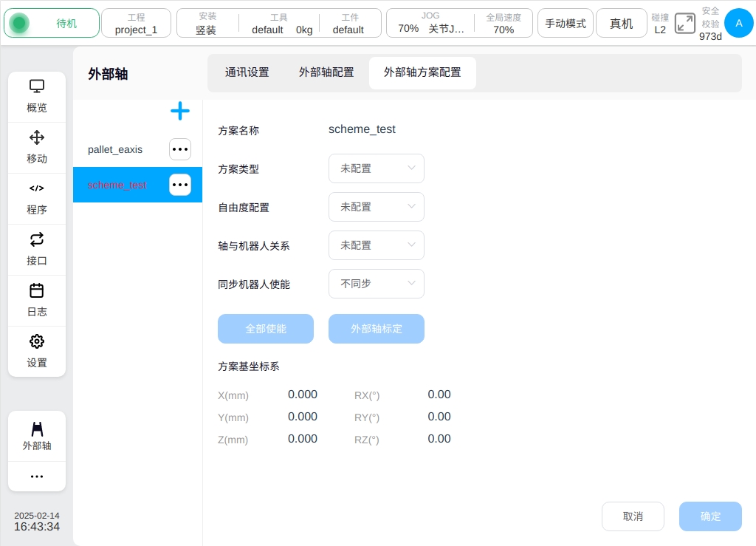
Task: Open the 设置 settings page
Action: point(37,352)
